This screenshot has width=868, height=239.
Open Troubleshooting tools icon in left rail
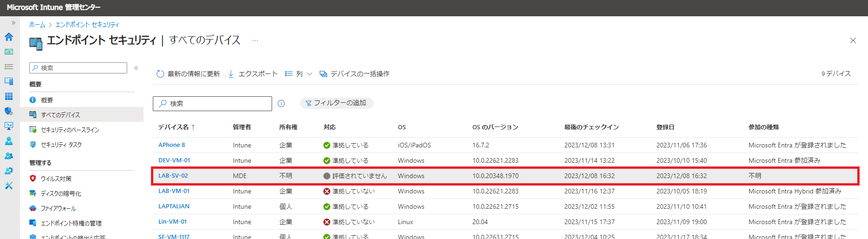(x=9, y=186)
